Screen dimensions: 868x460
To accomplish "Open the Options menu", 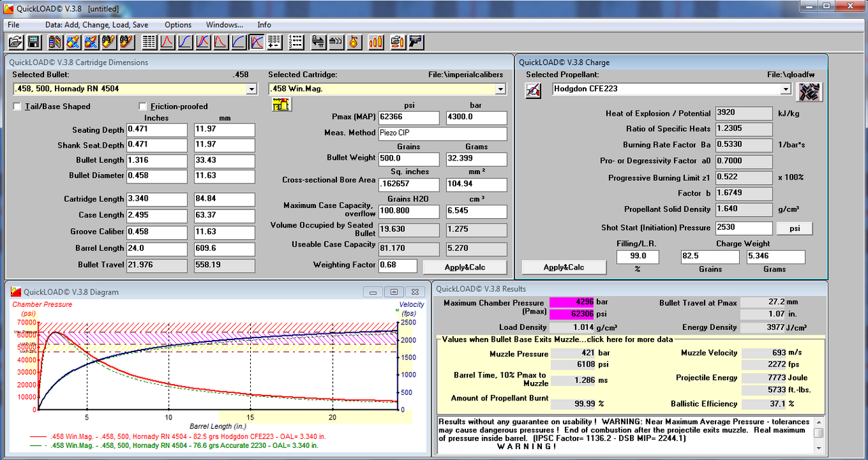I will pyautogui.click(x=178, y=25).
